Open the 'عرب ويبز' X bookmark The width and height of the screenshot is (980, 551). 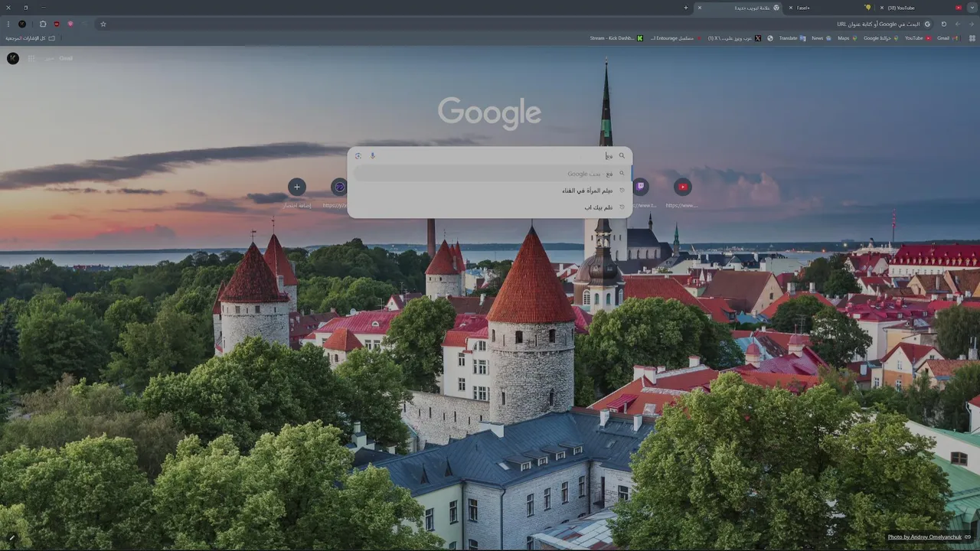[x=734, y=38]
